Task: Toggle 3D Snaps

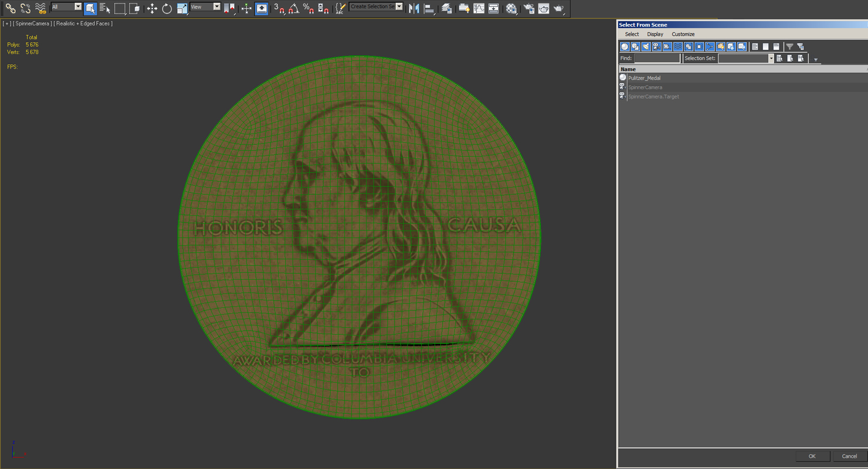Action: [x=279, y=8]
